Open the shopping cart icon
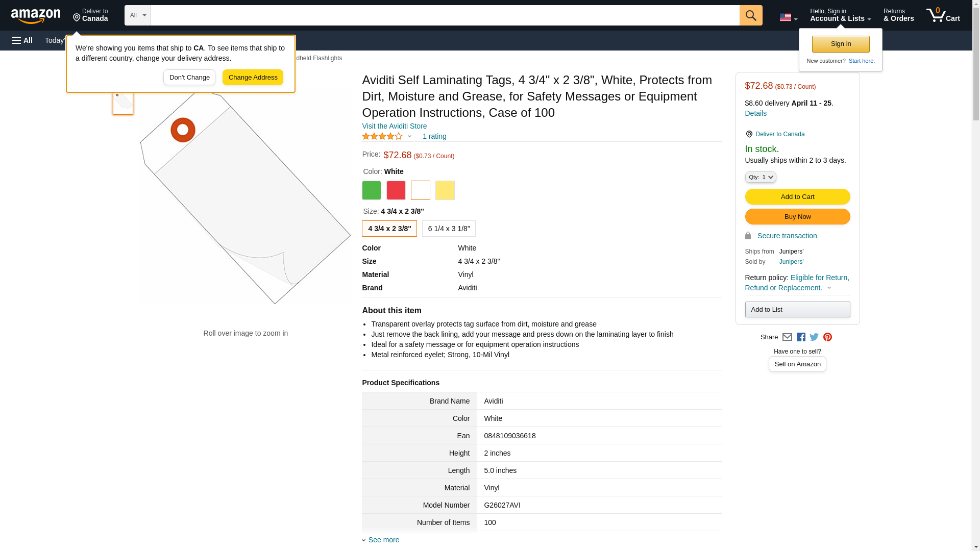The image size is (980, 551). coord(943,15)
